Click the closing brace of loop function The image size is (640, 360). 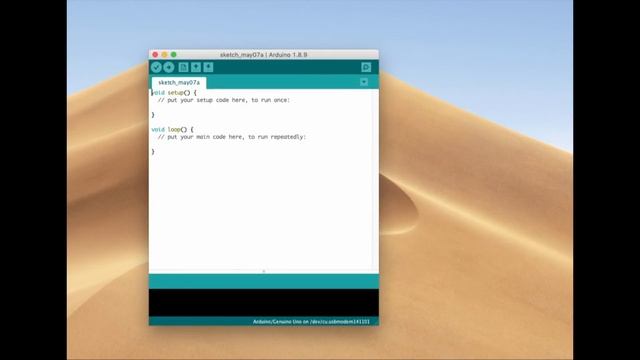153,152
